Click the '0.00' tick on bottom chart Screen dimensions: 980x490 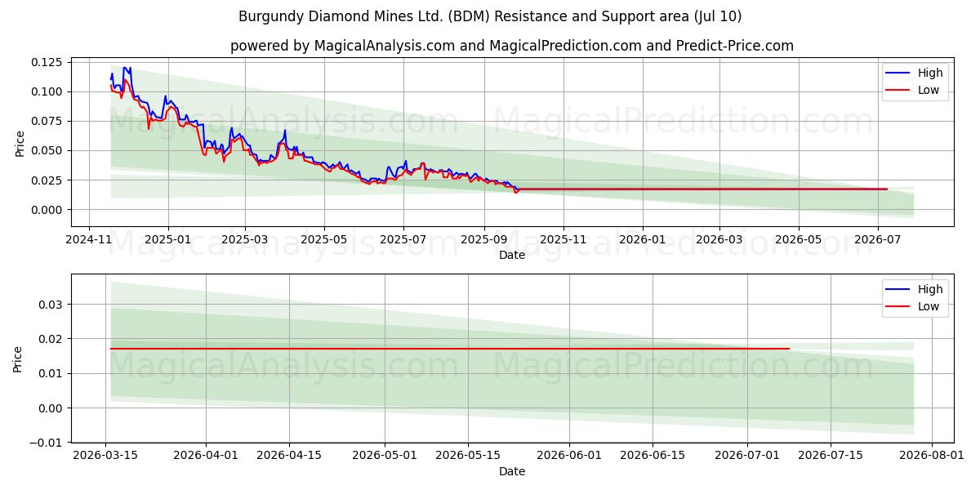point(51,408)
